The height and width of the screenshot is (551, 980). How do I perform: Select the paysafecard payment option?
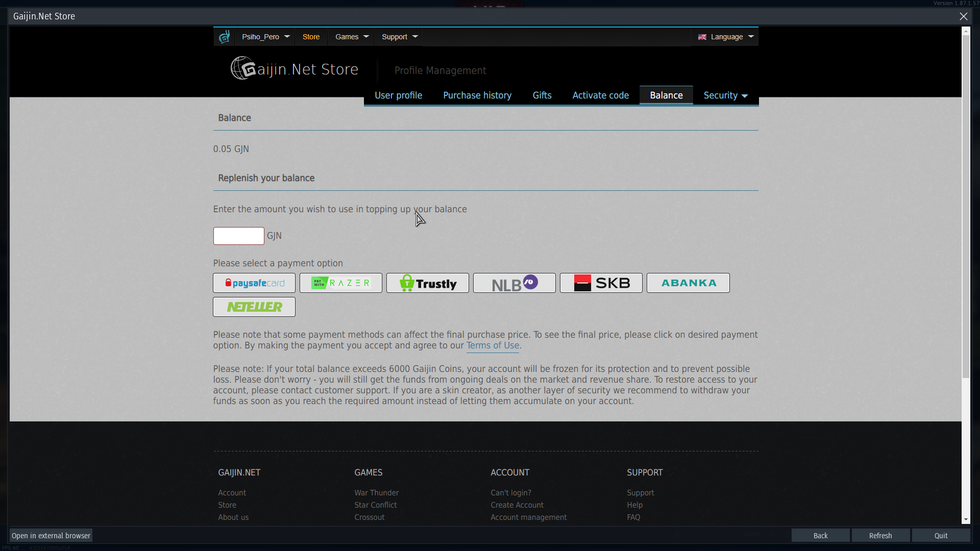[254, 283]
